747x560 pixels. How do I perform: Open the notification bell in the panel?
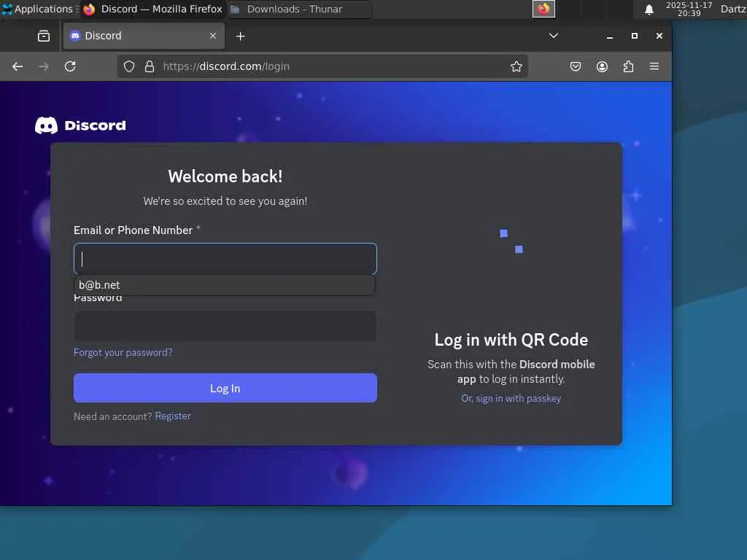tap(649, 9)
